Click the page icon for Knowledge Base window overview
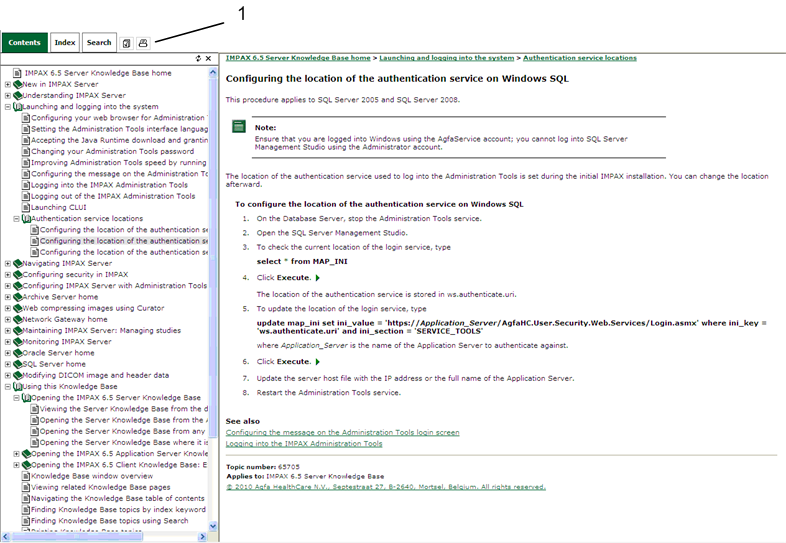 click(26, 476)
